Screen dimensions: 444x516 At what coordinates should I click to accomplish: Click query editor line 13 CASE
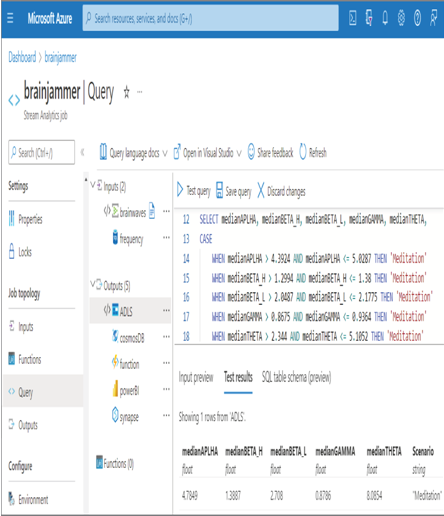(x=206, y=239)
